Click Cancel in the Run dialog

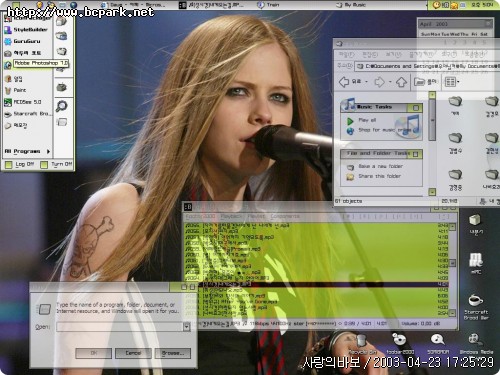coord(133,353)
